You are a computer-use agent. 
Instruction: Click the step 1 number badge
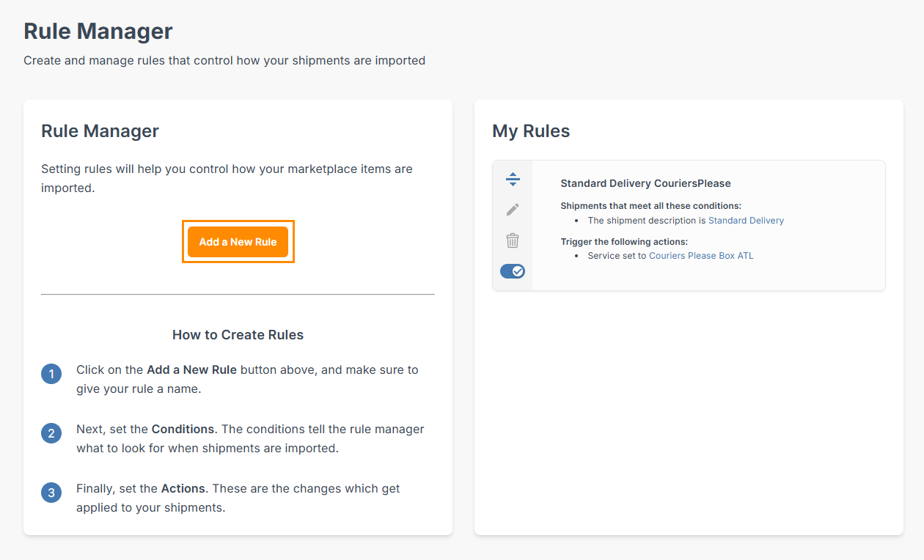pyautogui.click(x=51, y=375)
